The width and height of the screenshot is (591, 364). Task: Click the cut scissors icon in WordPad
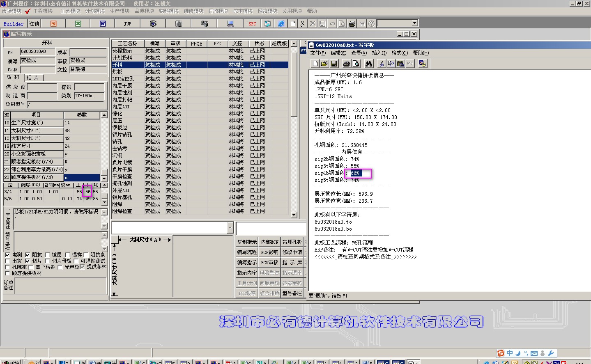[x=382, y=64]
